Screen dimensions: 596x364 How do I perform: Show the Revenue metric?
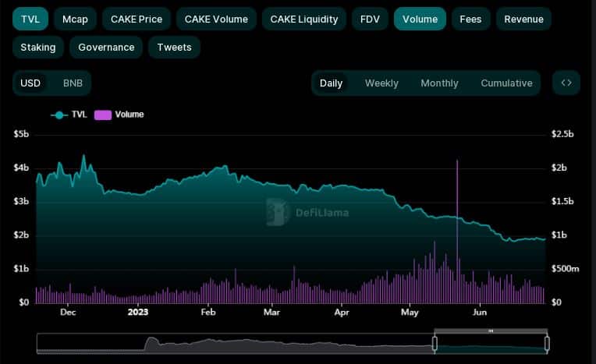click(523, 19)
